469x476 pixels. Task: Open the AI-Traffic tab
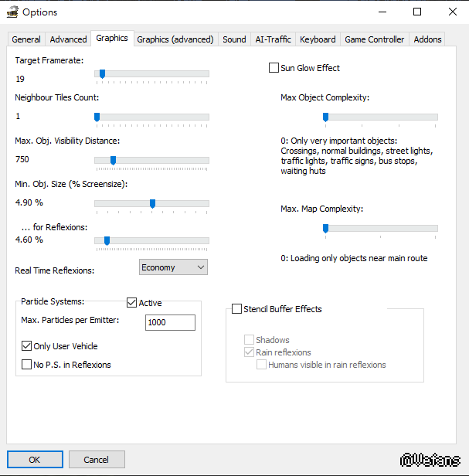click(x=273, y=39)
